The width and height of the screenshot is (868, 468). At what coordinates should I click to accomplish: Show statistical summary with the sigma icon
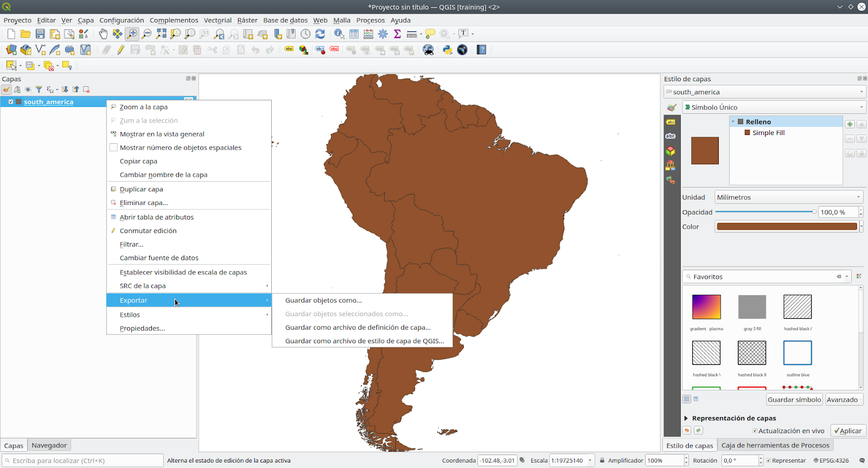tap(397, 34)
